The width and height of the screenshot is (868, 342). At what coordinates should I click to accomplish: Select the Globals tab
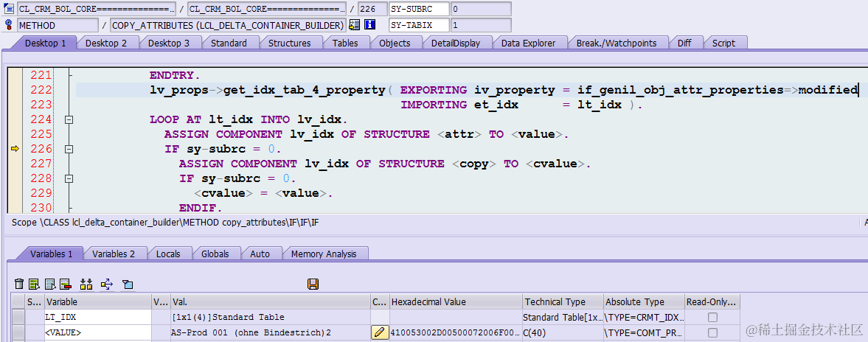(215, 254)
